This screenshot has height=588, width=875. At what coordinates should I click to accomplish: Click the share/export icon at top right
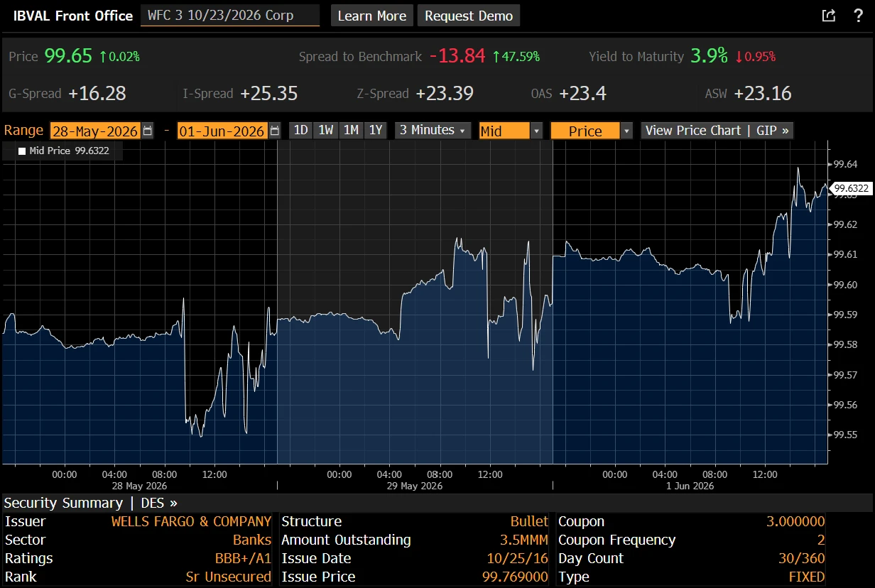(828, 16)
